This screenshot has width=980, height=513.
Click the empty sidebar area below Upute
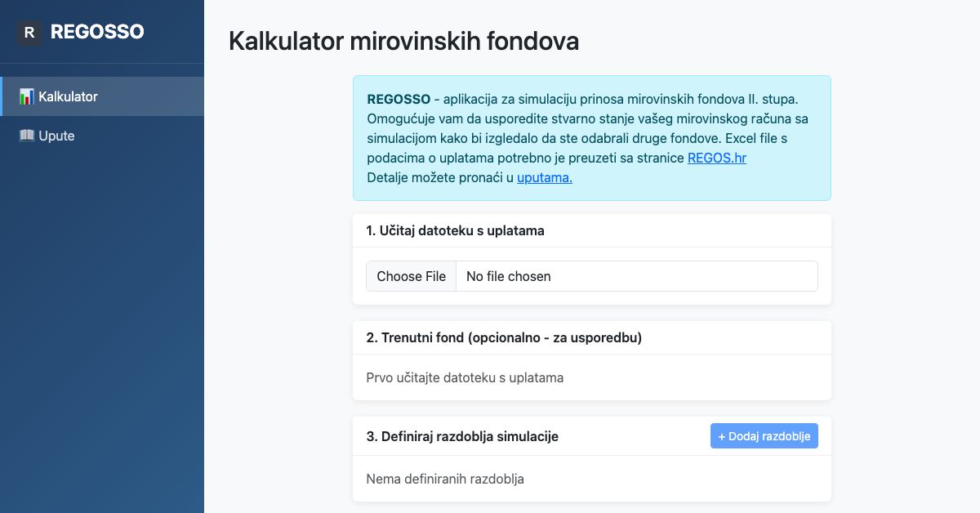[102, 327]
